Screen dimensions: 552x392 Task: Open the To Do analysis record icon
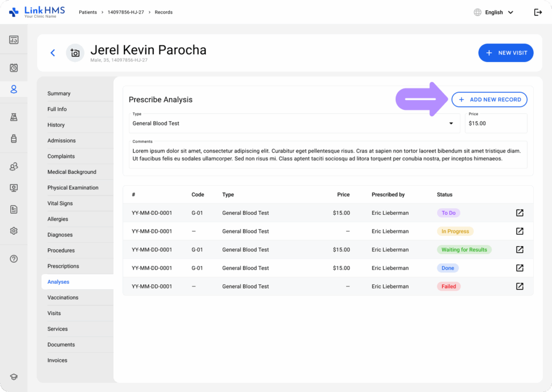(x=520, y=213)
